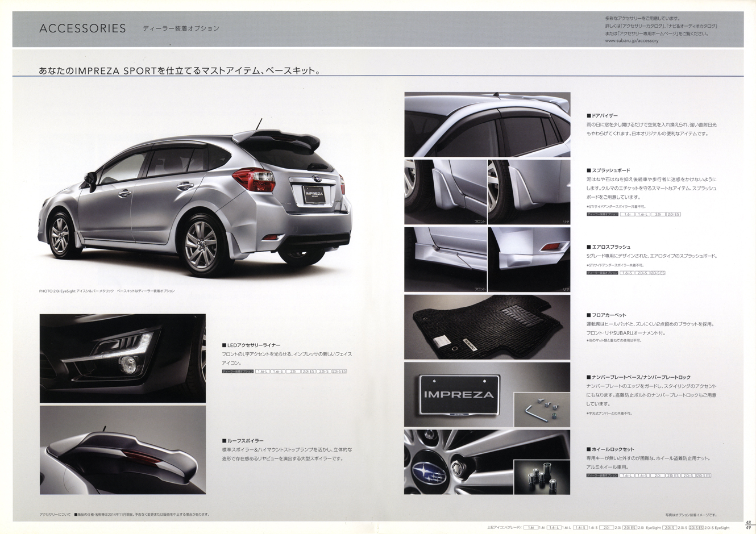The height and width of the screenshot is (534, 756).
Task: Click page number 48
Action: tap(749, 523)
